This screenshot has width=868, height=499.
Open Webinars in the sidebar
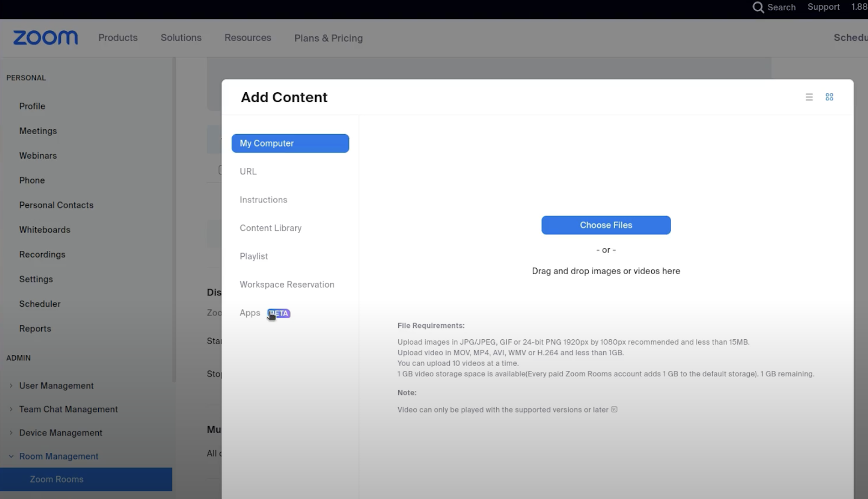38,155
